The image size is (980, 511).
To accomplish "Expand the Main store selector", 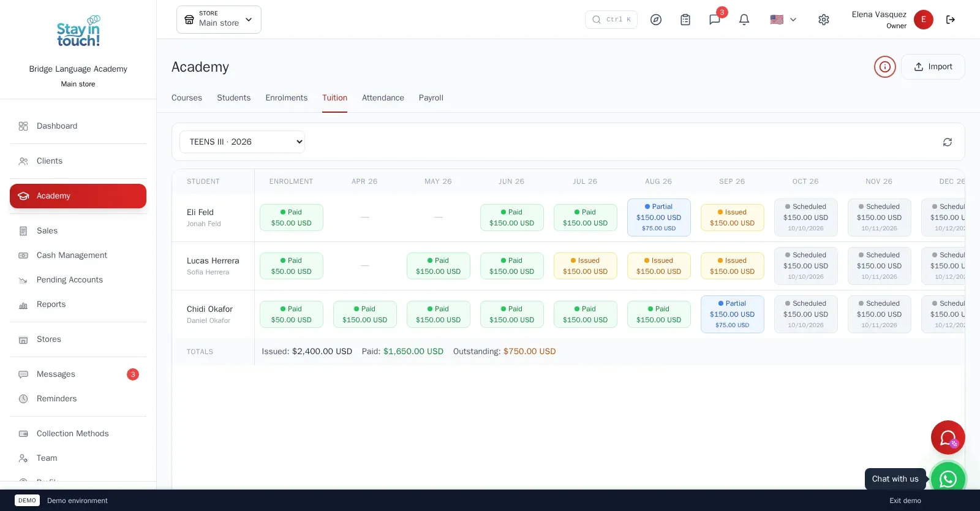I will tap(219, 20).
